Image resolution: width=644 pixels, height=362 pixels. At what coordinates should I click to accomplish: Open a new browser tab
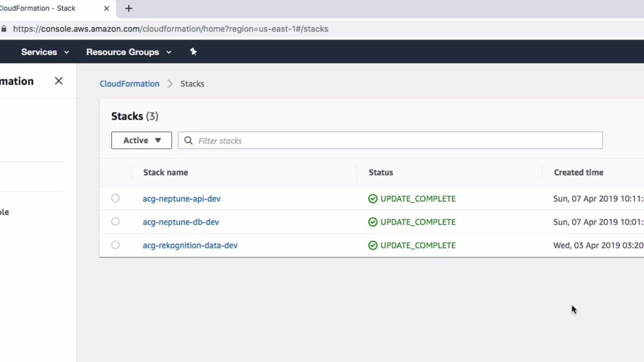[x=129, y=9]
